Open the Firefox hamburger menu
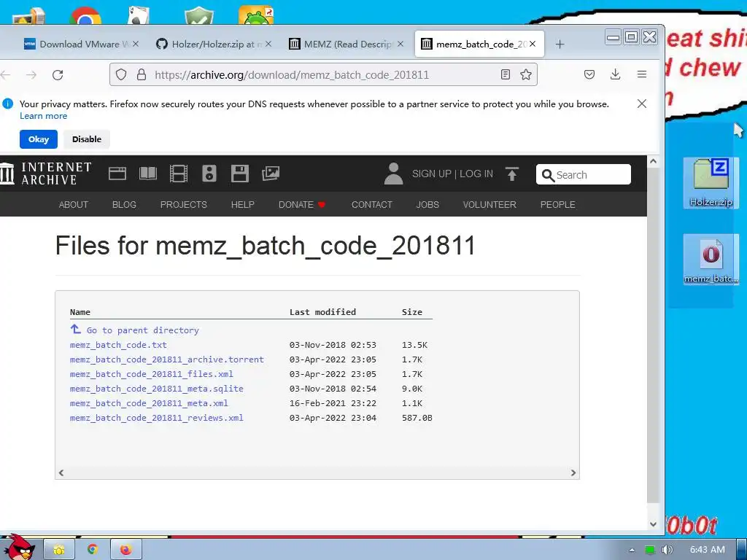This screenshot has height=560, width=747. point(642,74)
